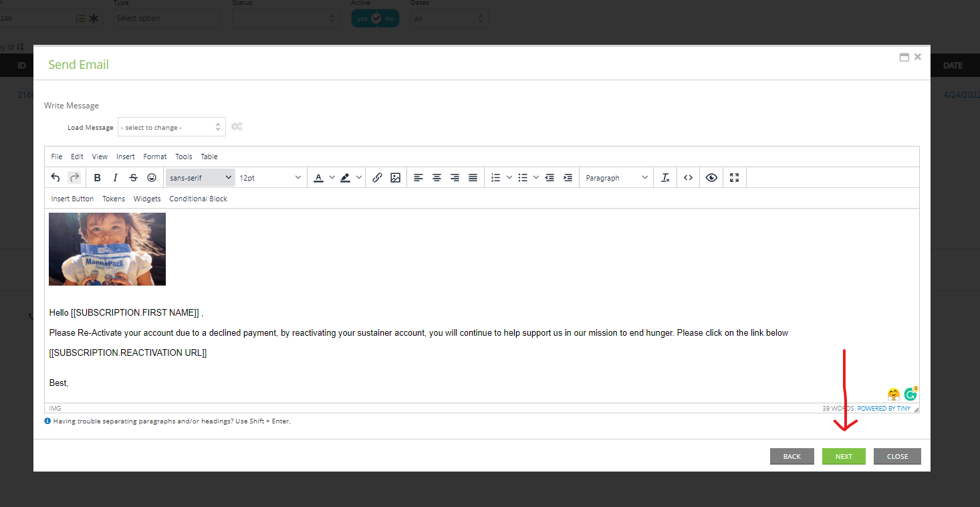This screenshot has height=507, width=980.
Task: Center align the text
Action: (437, 178)
